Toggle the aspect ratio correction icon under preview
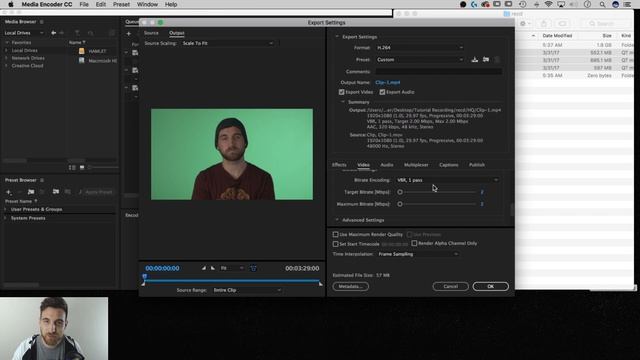The height and width of the screenshot is (360, 640). [253, 268]
